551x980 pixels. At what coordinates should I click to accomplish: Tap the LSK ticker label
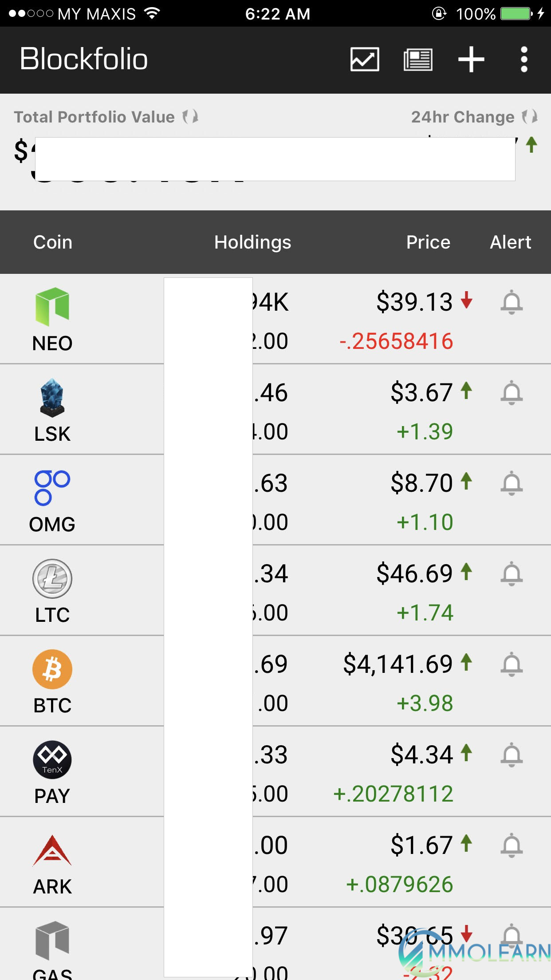pyautogui.click(x=52, y=434)
